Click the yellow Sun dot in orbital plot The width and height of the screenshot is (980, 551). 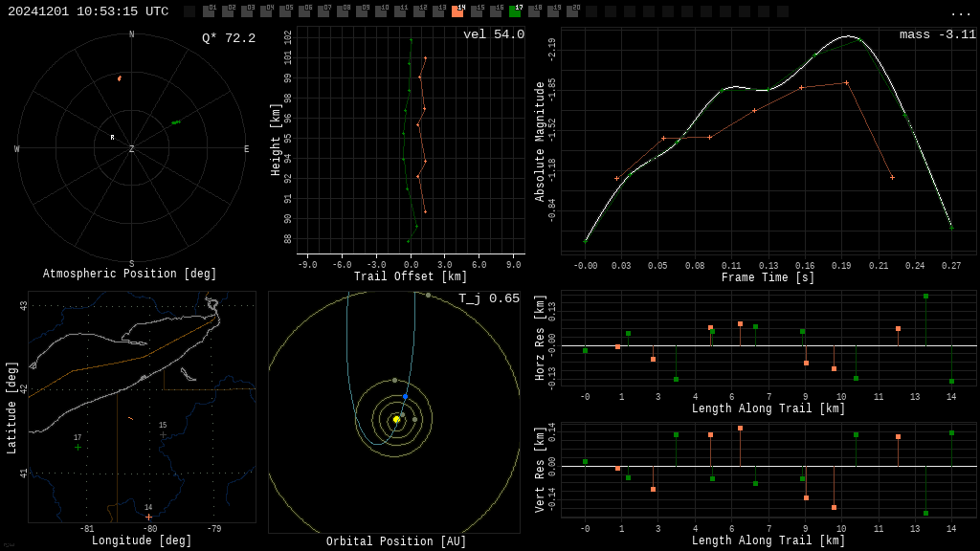pyautogui.click(x=396, y=420)
